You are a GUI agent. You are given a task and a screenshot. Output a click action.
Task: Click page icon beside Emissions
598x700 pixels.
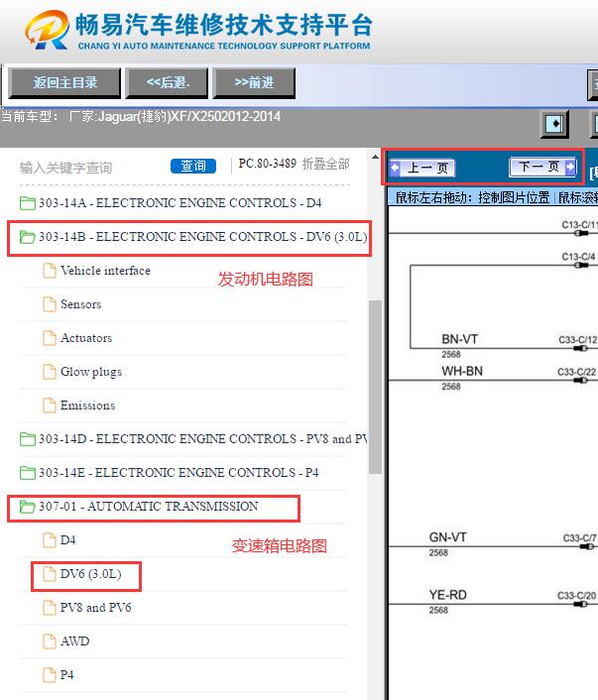(x=50, y=406)
